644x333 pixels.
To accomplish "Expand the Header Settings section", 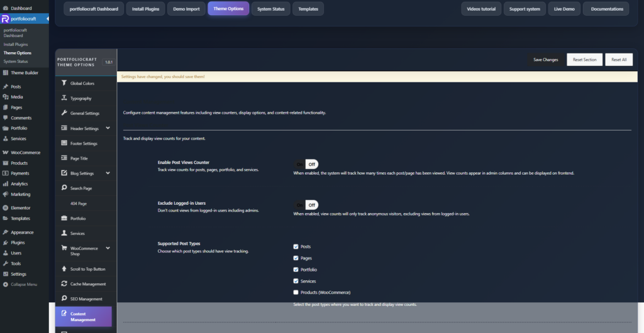I will [108, 128].
